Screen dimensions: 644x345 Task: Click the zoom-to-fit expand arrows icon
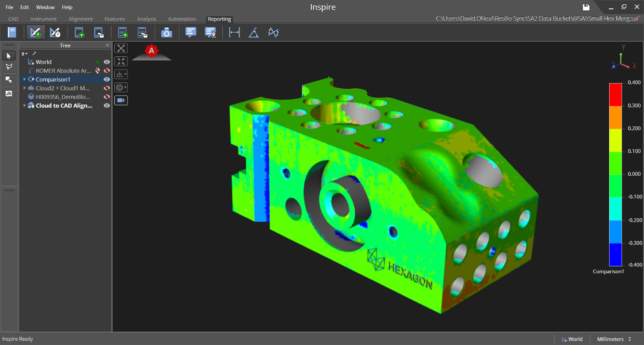(x=121, y=48)
